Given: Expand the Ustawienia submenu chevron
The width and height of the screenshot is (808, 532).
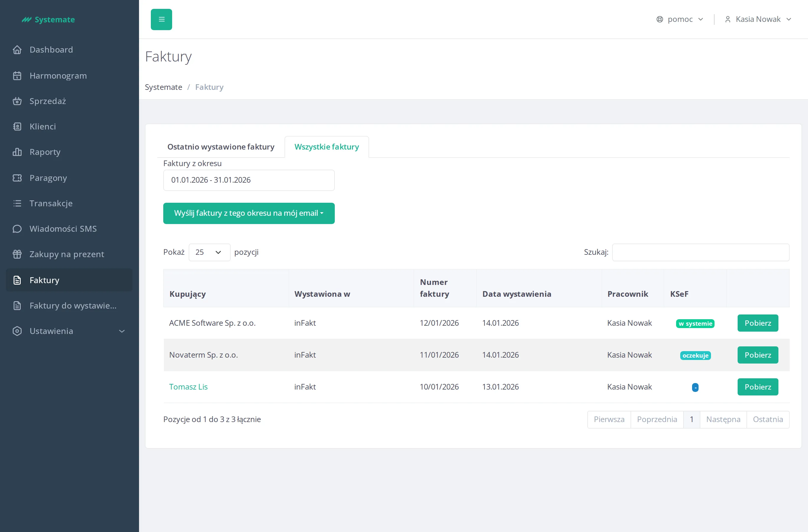Looking at the screenshot, I should (x=122, y=331).
